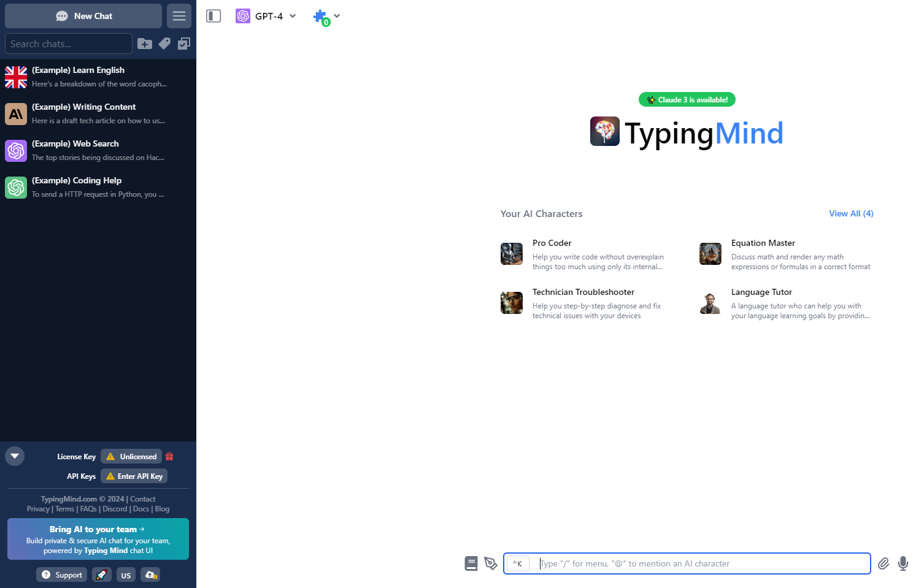The height and width of the screenshot is (588, 916).
Task: Toggle sidebar visibility with panel icon
Action: pos(214,16)
